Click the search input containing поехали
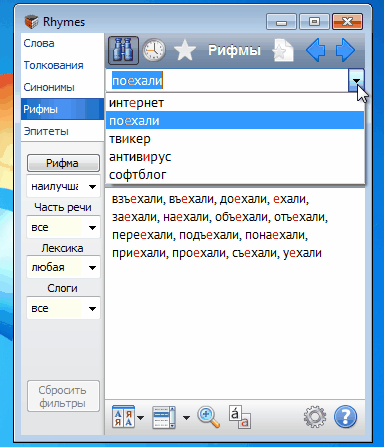 pos(227,81)
